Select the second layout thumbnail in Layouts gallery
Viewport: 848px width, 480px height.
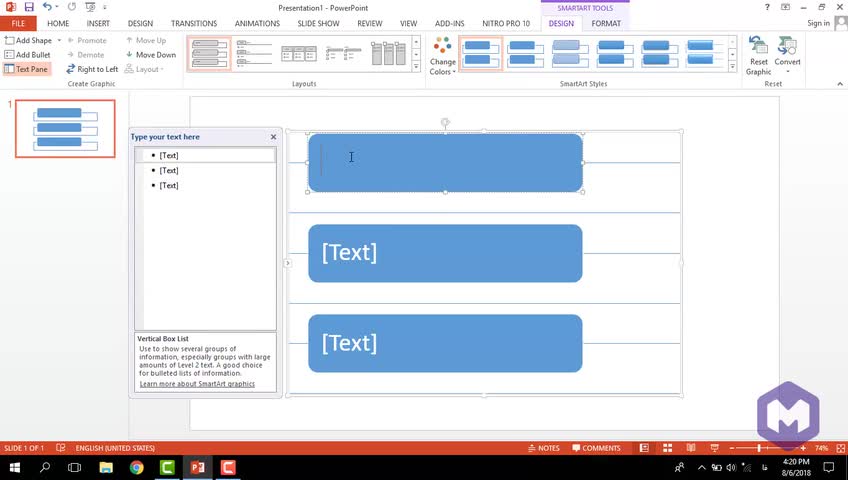tap(254, 54)
